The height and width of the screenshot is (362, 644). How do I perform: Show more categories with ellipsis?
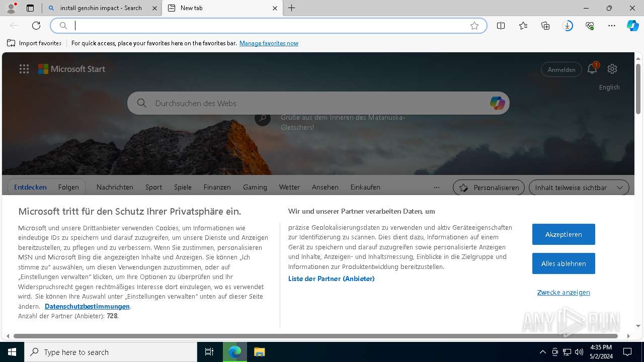click(437, 188)
